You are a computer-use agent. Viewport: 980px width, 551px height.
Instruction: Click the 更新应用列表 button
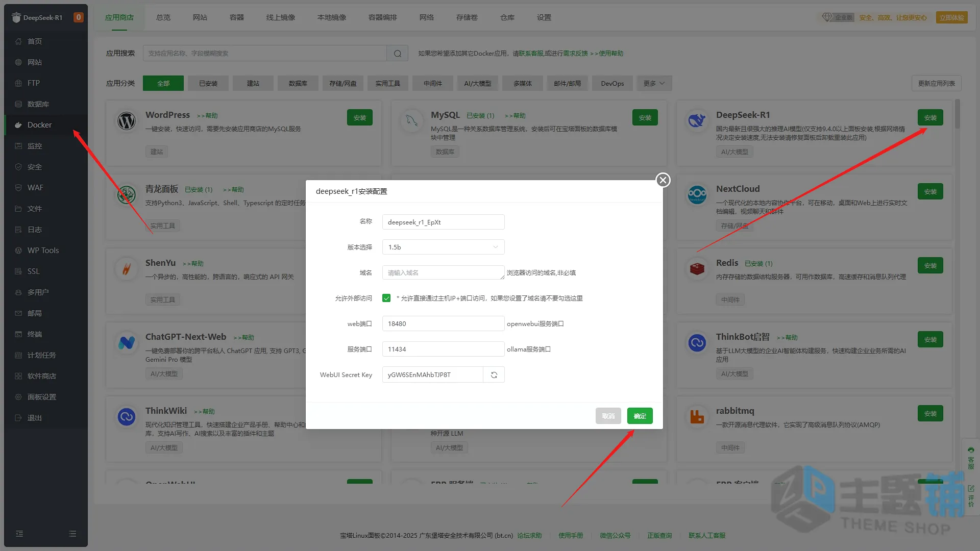[936, 84]
